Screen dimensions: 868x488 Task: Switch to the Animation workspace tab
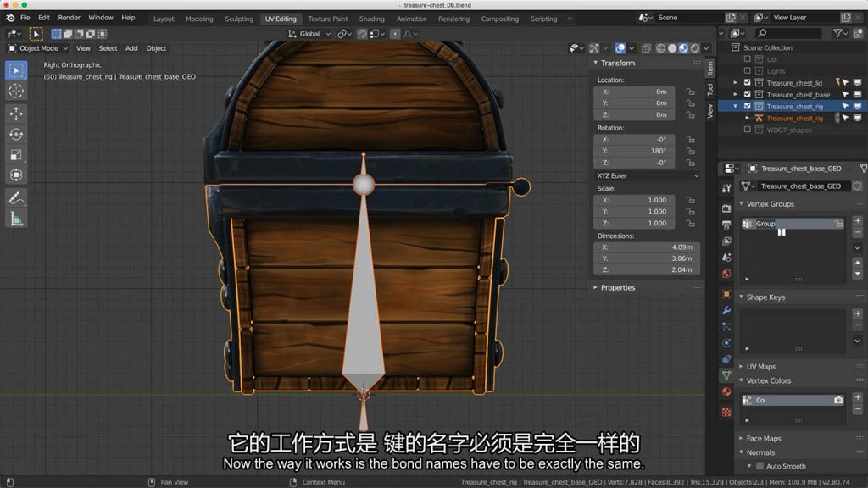412,19
